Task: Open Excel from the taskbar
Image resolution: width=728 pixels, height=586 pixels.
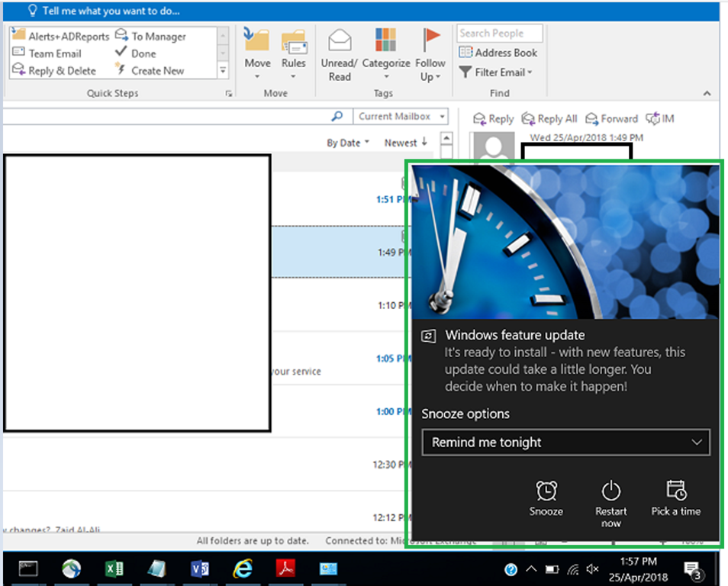Action: coord(114,568)
